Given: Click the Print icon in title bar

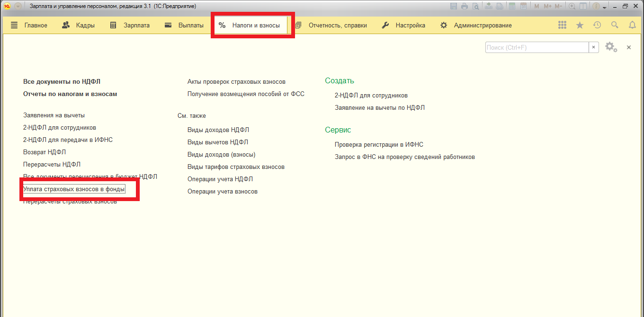Looking at the screenshot, I should tap(465, 6).
